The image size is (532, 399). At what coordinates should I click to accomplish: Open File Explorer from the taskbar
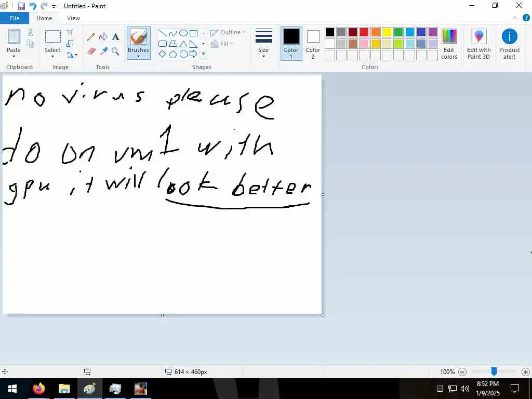[x=64, y=389]
